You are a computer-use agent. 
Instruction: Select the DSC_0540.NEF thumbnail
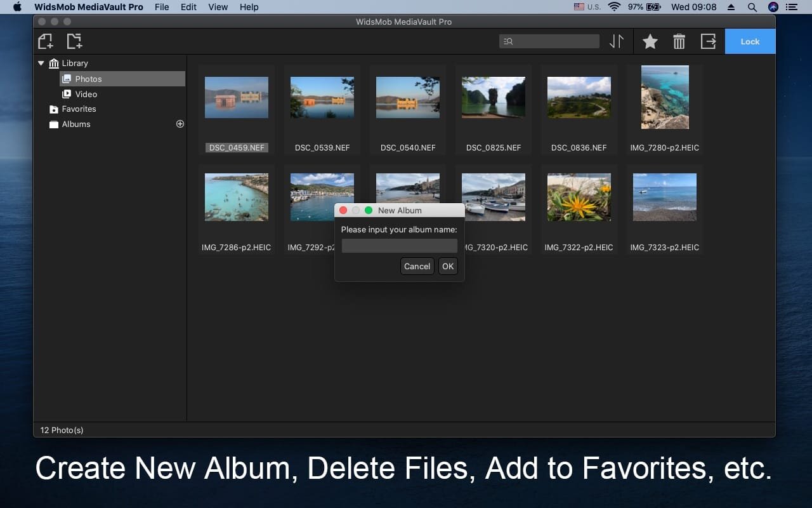tap(408, 97)
